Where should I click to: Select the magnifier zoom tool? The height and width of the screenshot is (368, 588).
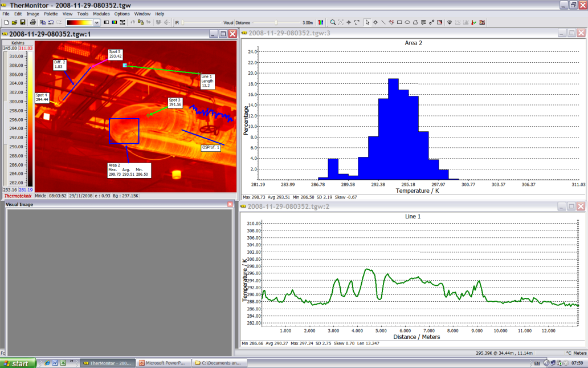pos(333,22)
